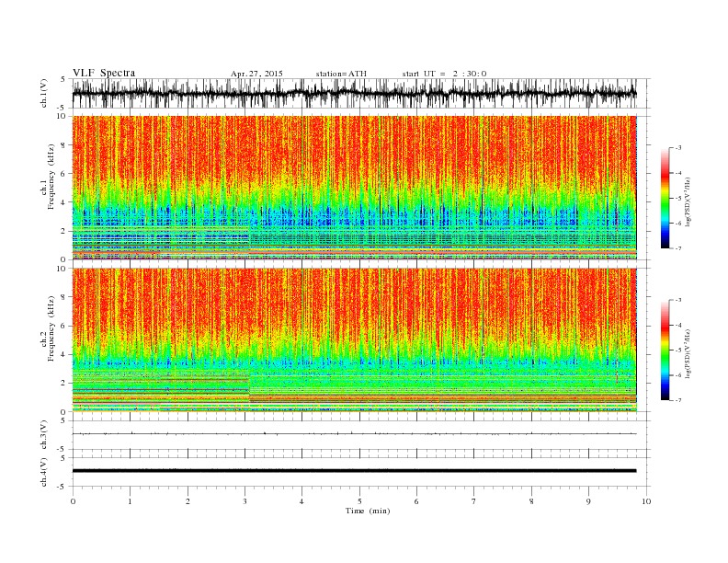Click the "ch.3(V)" axis label
This screenshot has height=563, width=728.
(44, 434)
